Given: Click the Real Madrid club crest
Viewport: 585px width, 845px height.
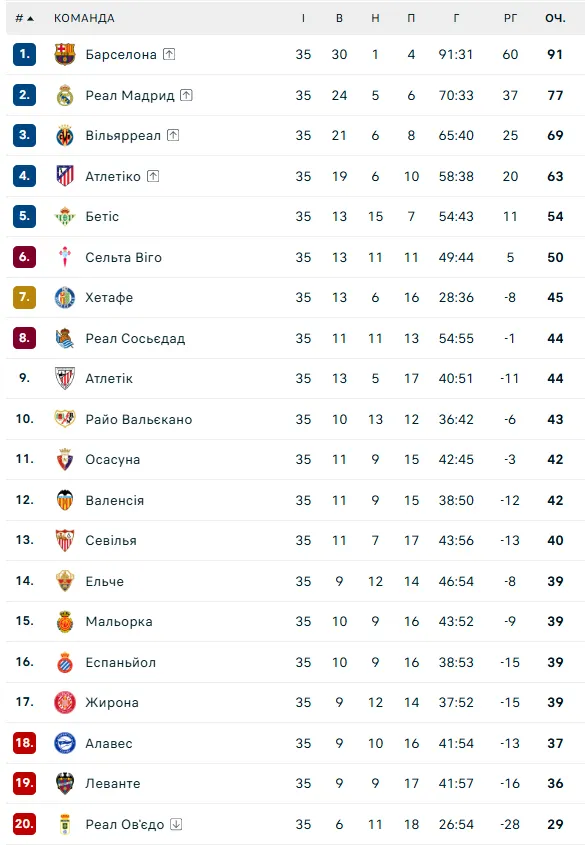Looking at the screenshot, I should click(65, 95).
